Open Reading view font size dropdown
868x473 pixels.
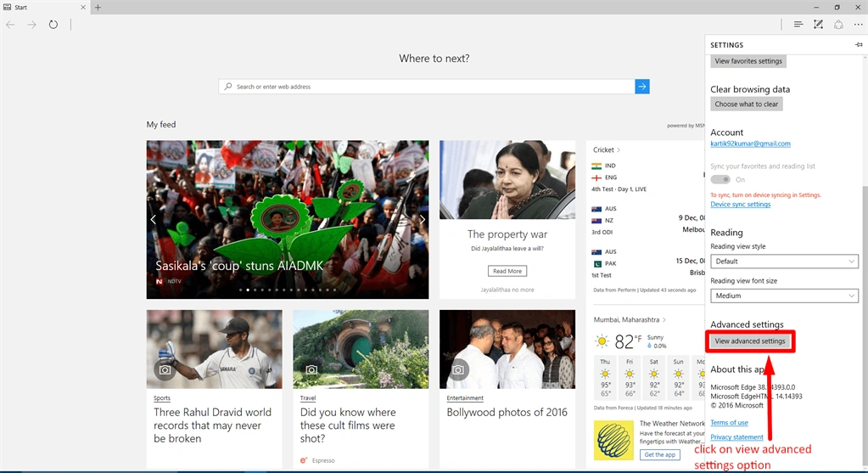[x=784, y=296]
